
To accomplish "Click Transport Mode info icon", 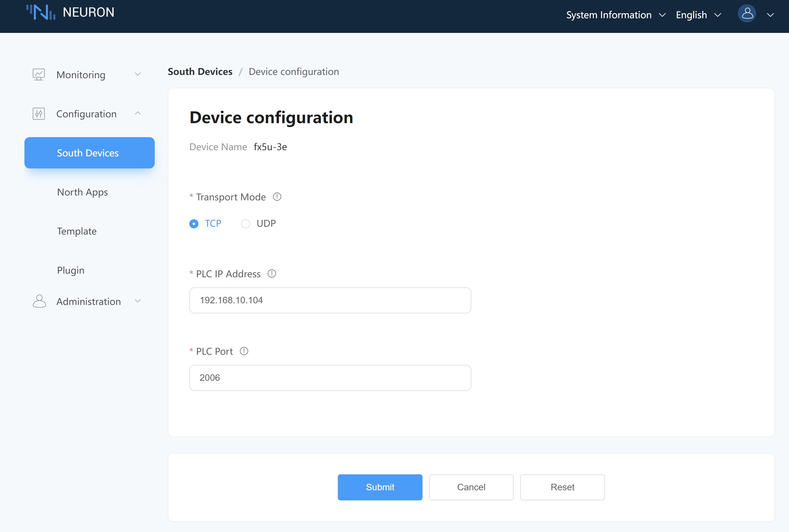I will click(x=277, y=197).
